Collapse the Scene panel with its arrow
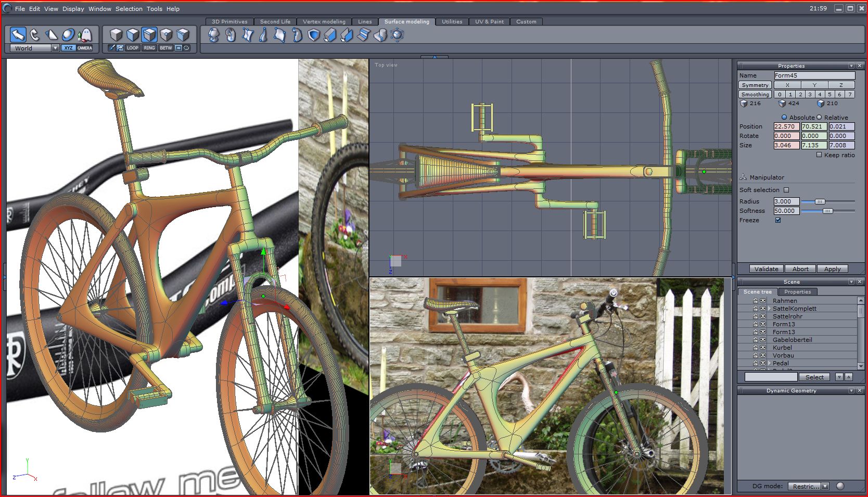The image size is (868, 497). (851, 282)
